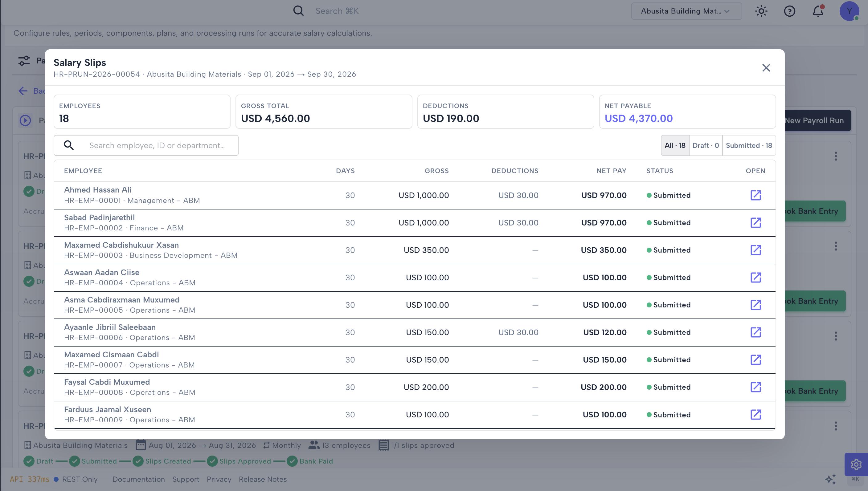Focus the search employee, ID or department field
Screen dimensions: 868x491
point(146,145)
